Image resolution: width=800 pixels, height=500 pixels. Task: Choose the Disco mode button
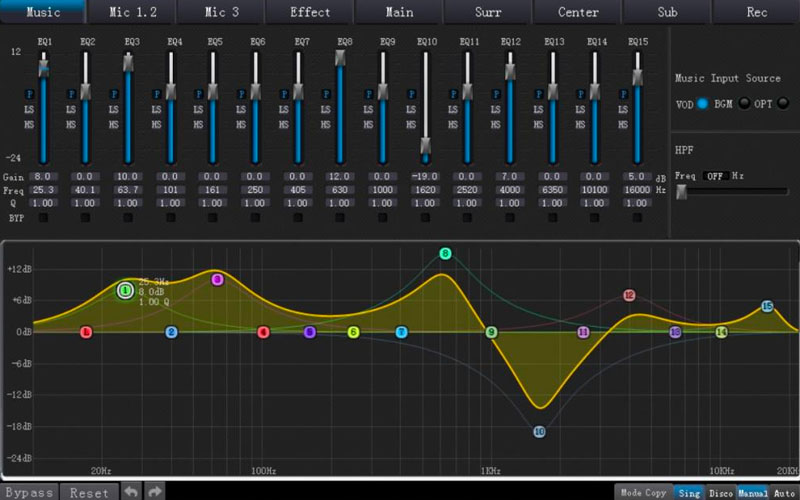(x=720, y=493)
